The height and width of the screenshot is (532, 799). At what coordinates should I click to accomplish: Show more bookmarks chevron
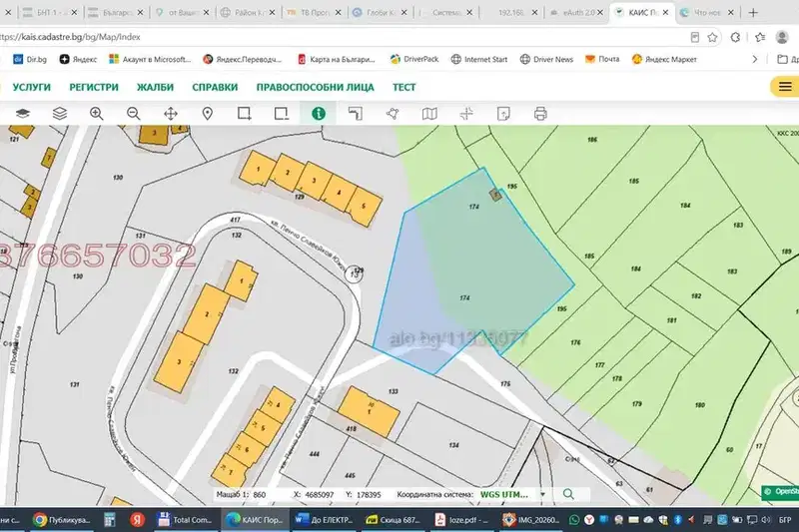(x=755, y=59)
